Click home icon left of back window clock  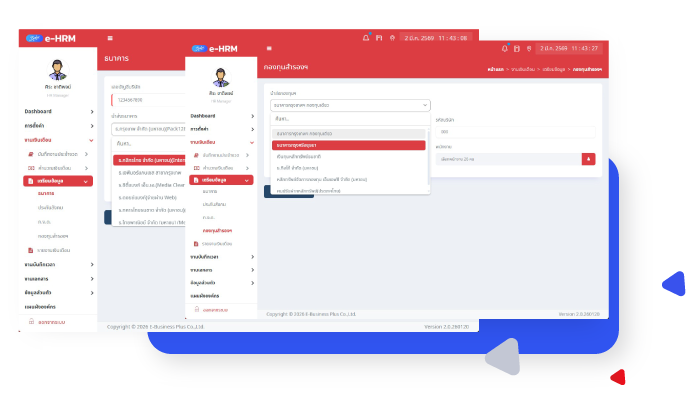coord(392,38)
